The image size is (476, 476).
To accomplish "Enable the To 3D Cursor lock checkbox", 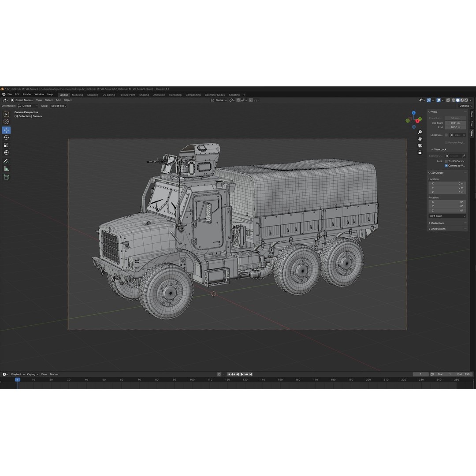I will [446, 161].
